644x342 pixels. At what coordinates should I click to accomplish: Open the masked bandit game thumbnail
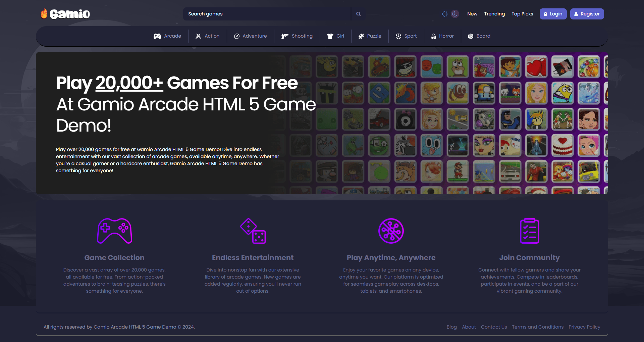tap(406, 66)
